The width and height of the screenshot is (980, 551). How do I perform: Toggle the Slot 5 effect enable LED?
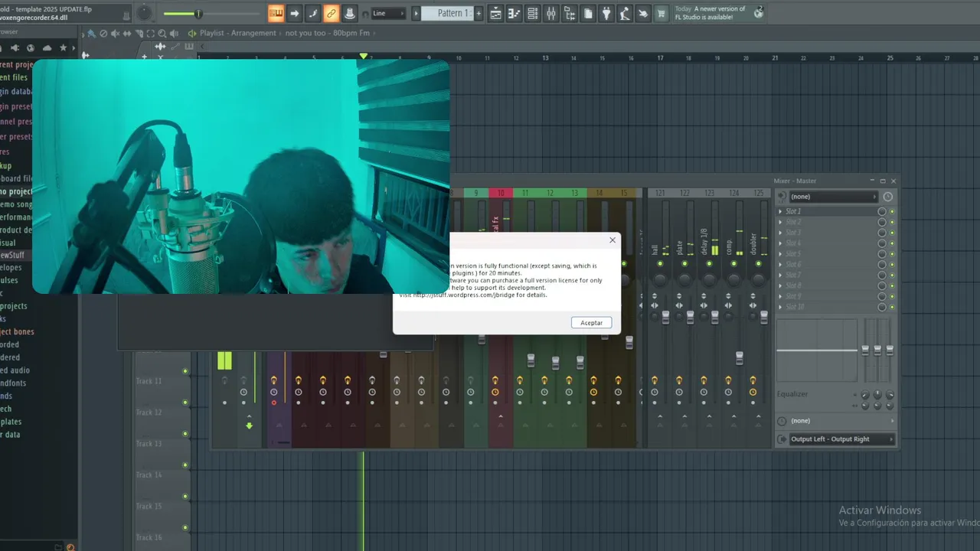[x=892, y=254]
